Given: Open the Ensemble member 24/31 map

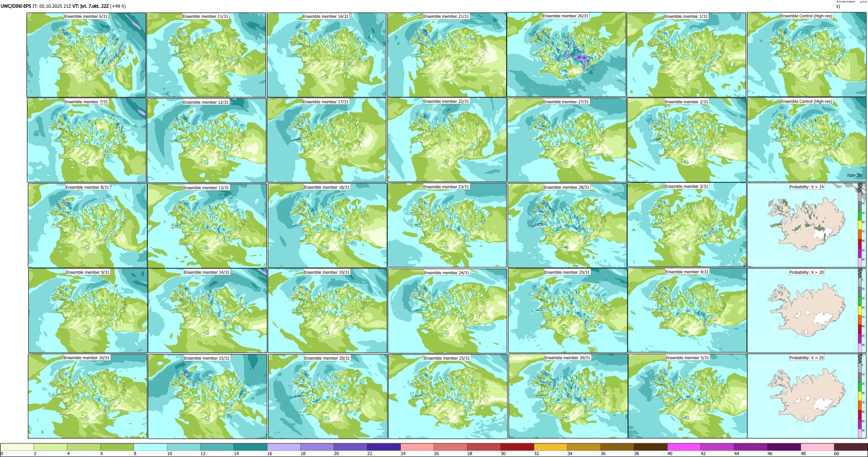Looking at the screenshot, I should 447,311.
